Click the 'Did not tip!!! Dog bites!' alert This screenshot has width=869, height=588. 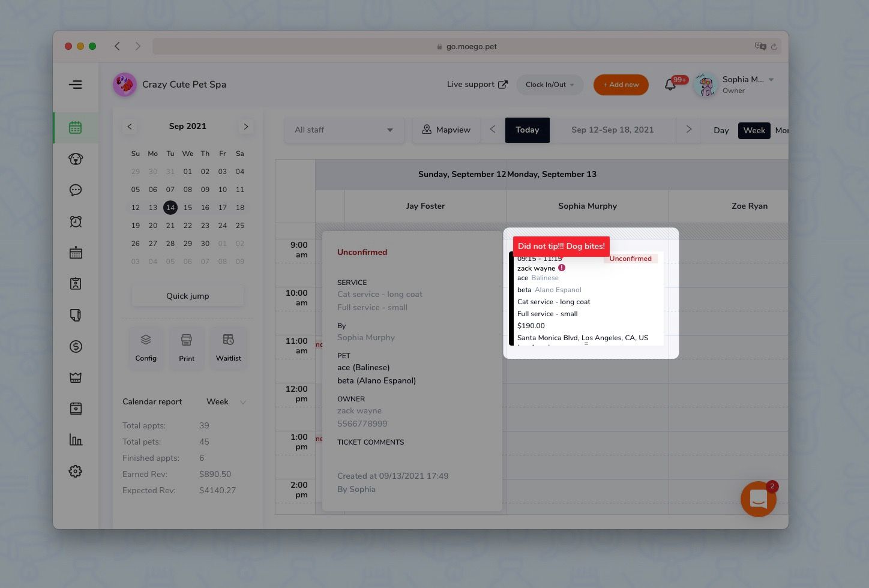click(x=561, y=246)
